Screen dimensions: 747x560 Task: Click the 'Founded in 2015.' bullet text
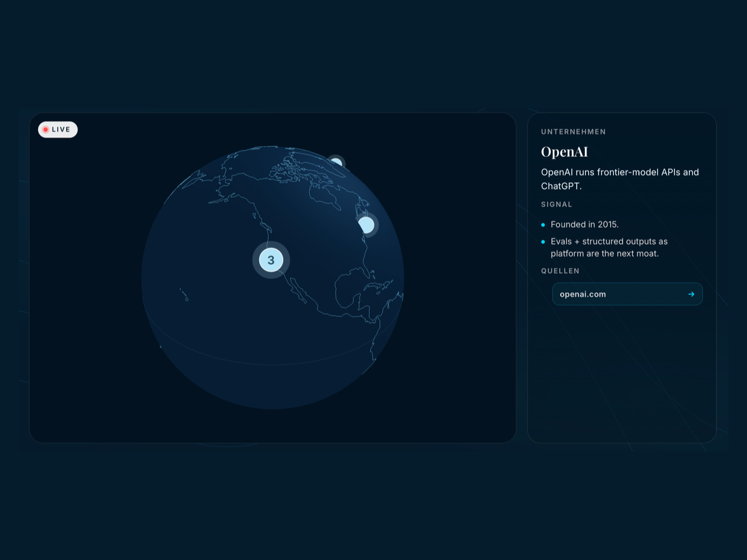[585, 225]
